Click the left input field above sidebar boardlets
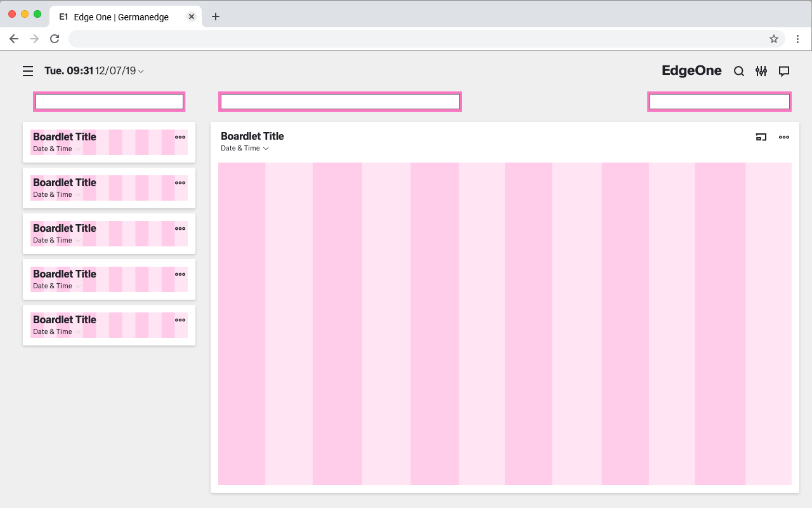Viewport: 812px width, 508px height. (x=109, y=102)
